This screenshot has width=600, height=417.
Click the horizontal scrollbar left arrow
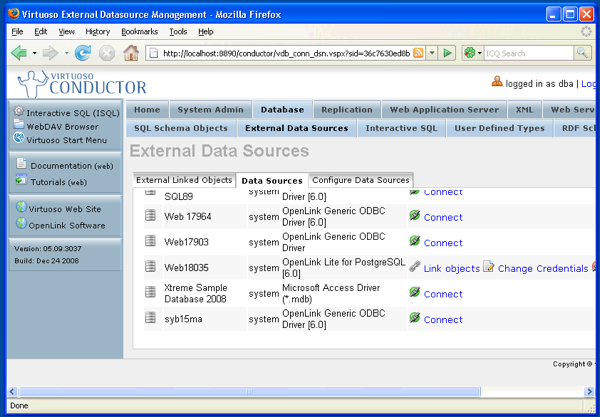point(12,391)
